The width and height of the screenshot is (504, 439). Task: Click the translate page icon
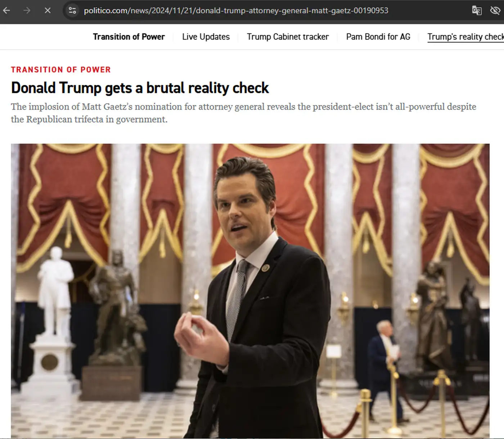pyautogui.click(x=477, y=10)
